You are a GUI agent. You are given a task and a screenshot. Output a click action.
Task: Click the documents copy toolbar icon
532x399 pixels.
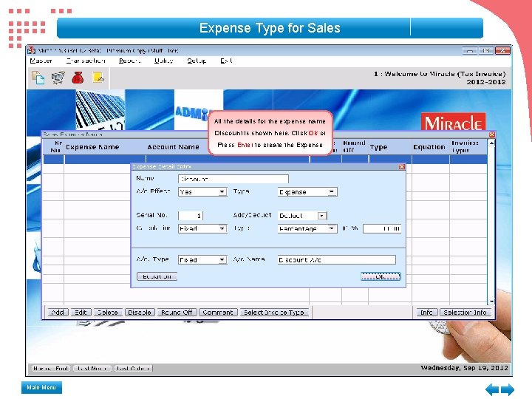(x=38, y=78)
